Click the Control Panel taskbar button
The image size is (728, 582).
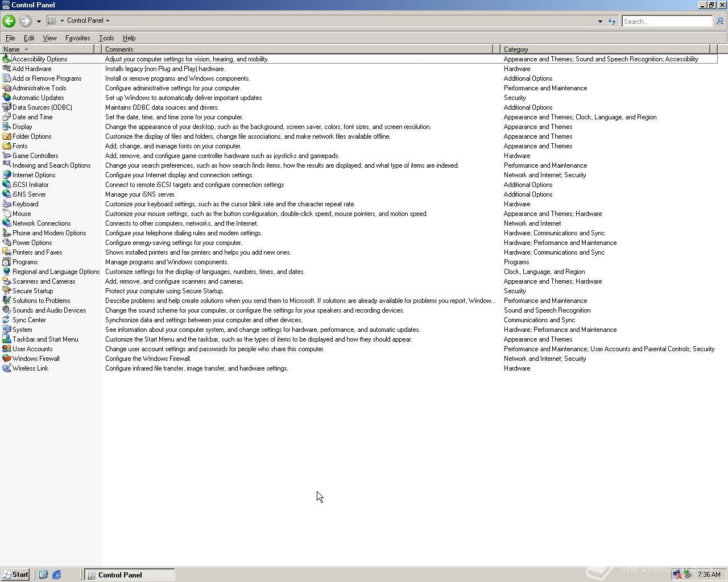pyautogui.click(x=130, y=575)
